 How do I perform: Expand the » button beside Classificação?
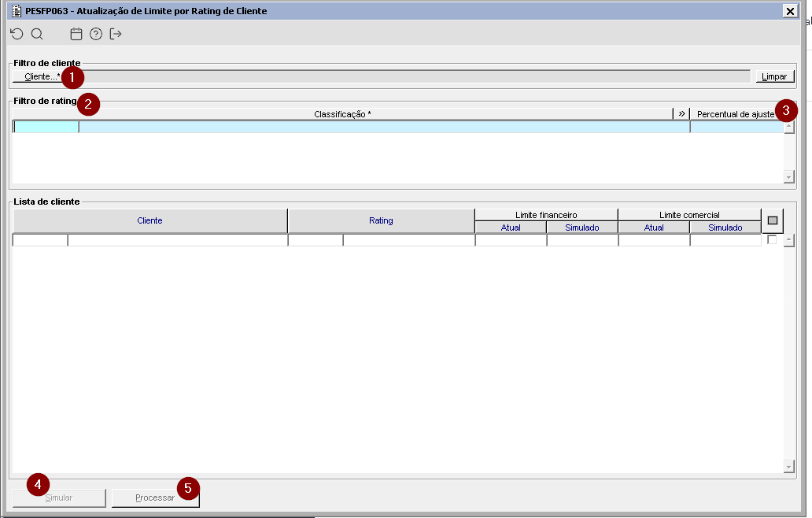(681, 114)
